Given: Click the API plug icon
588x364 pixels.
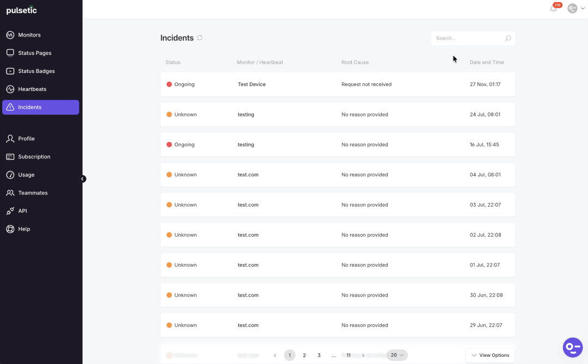Looking at the screenshot, I should click(x=10, y=211).
